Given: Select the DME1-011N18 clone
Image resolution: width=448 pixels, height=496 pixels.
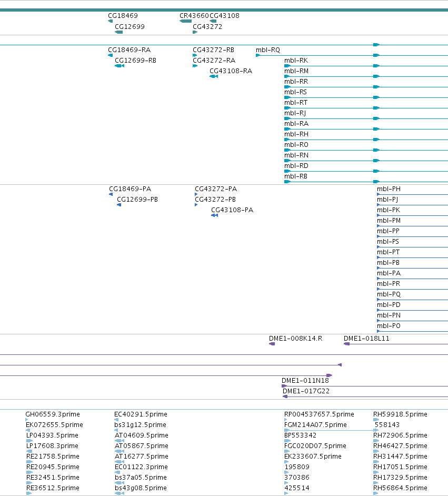Looking at the screenshot, I should pos(305,381).
